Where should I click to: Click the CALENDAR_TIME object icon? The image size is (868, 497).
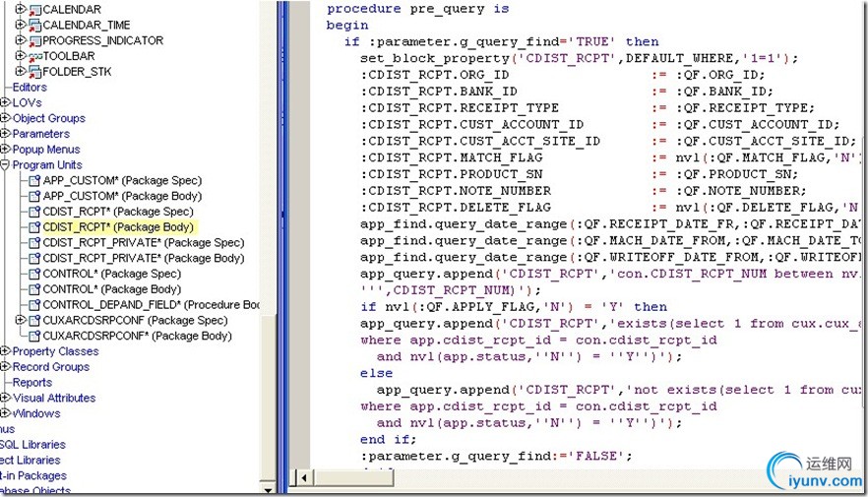(34, 25)
